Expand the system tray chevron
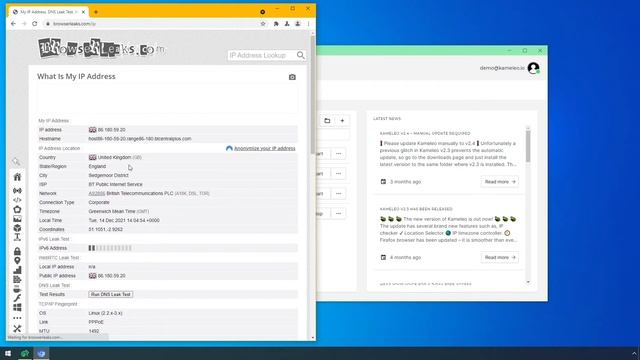 (x=634, y=353)
